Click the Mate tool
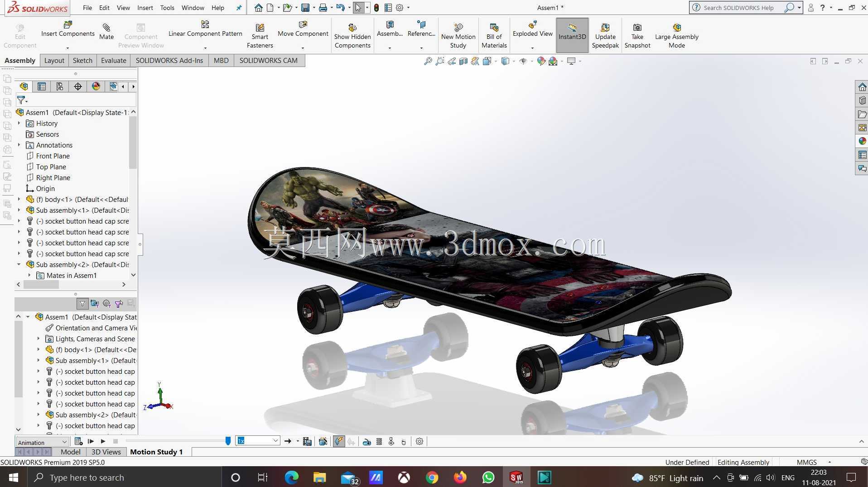Viewport: 868px width, 487px height. pyautogui.click(x=106, y=32)
